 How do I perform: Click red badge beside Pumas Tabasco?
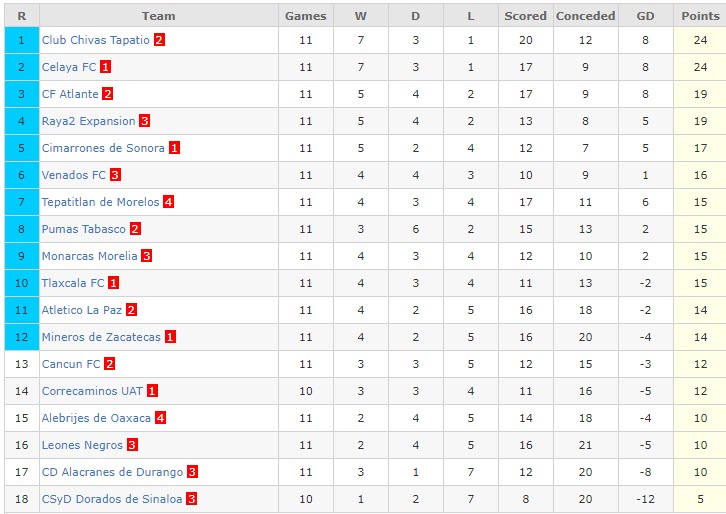[x=135, y=229]
